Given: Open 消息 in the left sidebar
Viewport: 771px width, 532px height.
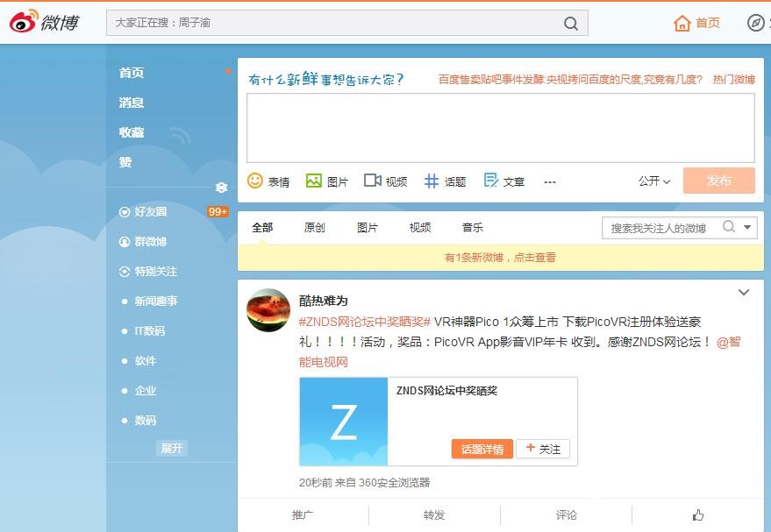Looking at the screenshot, I should 132,103.
